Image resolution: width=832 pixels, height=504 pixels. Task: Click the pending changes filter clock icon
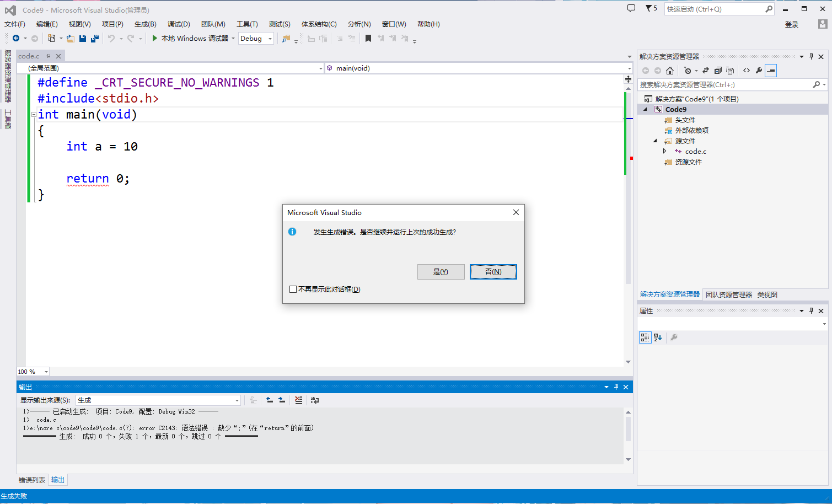pyautogui.click(x=688, y=71)
